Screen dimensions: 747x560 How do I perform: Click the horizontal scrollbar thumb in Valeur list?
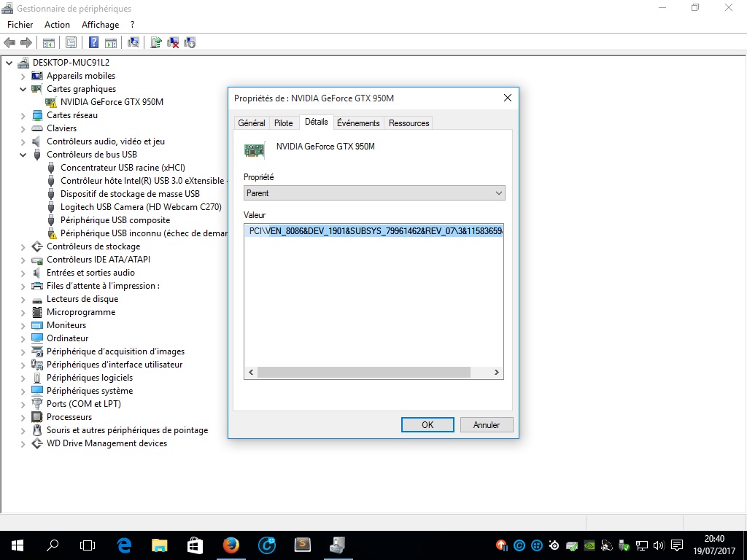click(x=364, y=373)
